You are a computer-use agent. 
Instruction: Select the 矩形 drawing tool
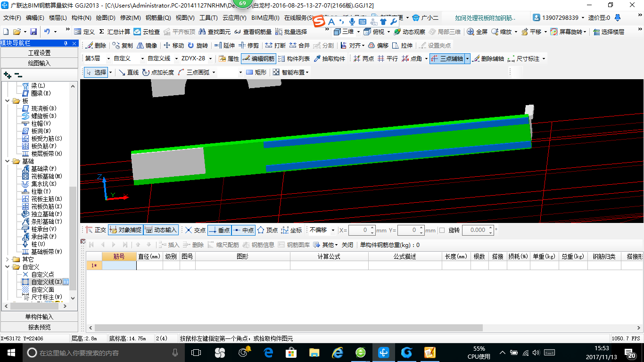click(x=256, y=72)
